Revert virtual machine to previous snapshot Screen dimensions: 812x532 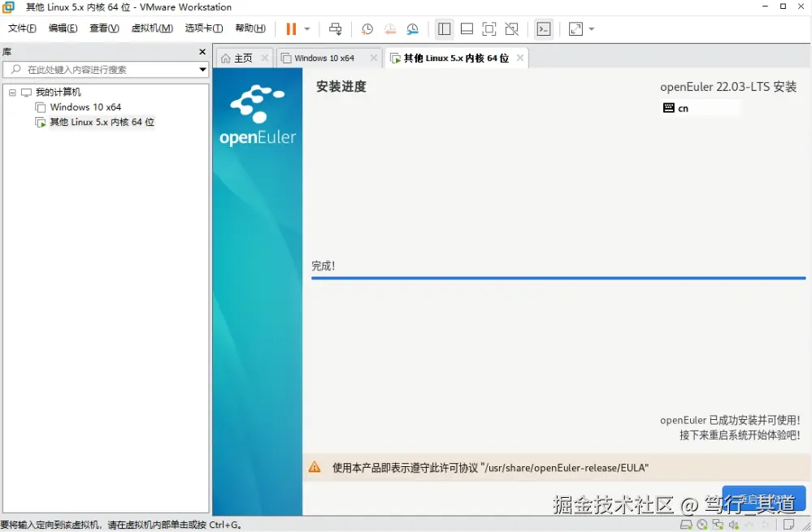point(390,29)
